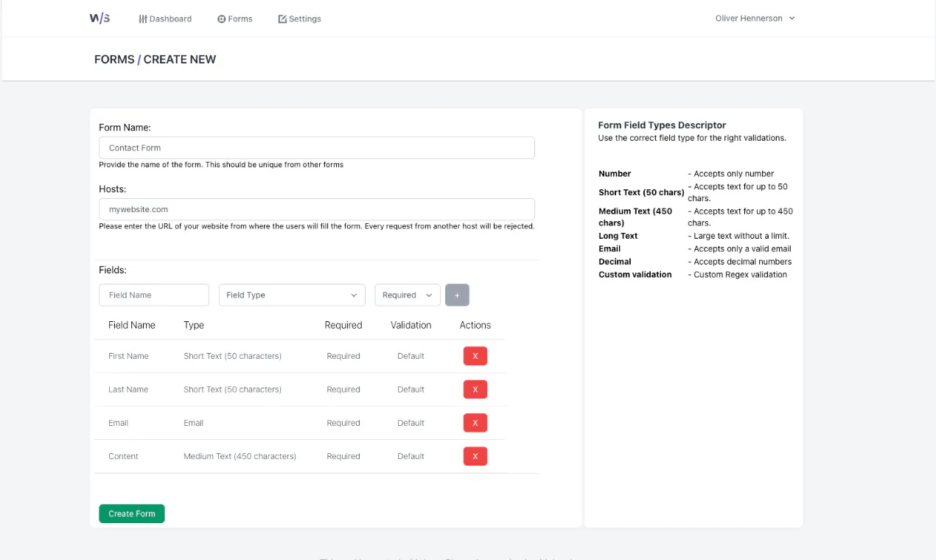Click the W/S logo icon
Screen dimensions: 936x560
[x=99, y=18]
